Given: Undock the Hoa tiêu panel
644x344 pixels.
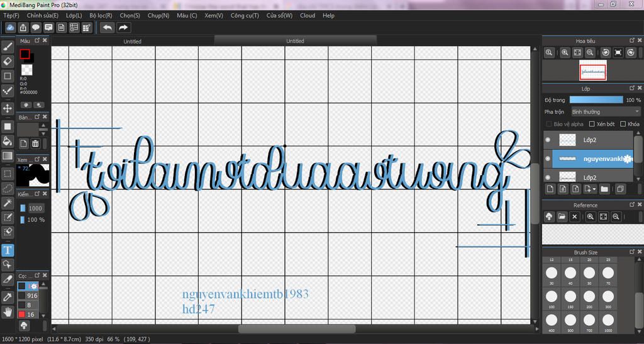Looking at the screenshot, I should click(x=632, y=41).
